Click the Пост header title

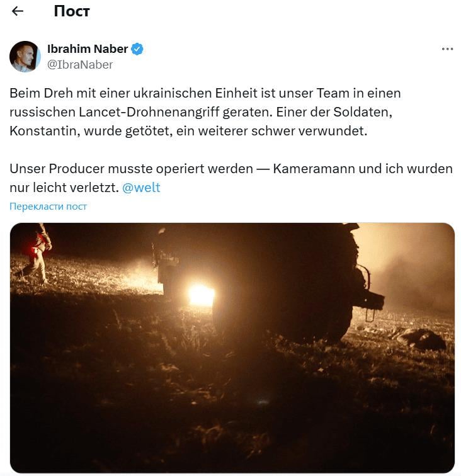(72, 11)
